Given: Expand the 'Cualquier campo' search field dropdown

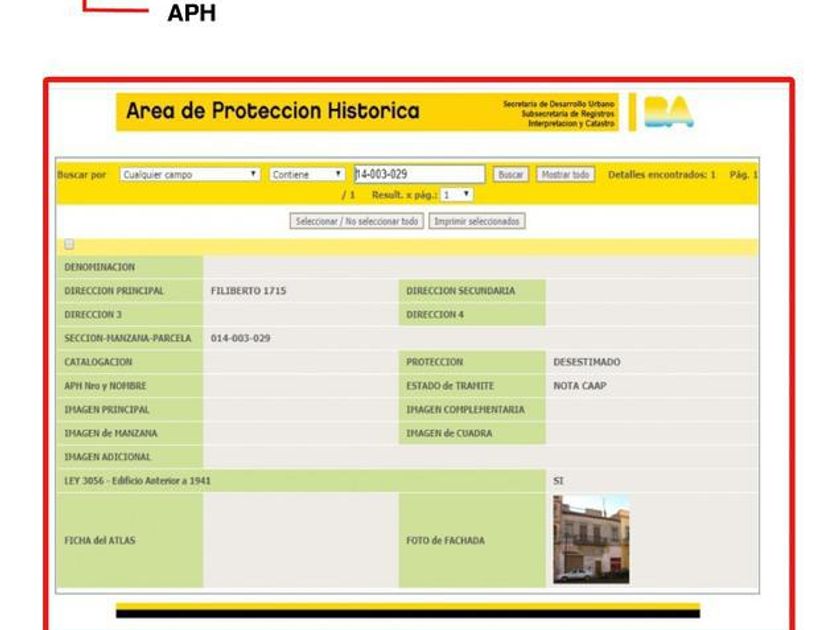Looking at the screenshot, I should click(190, 175).
